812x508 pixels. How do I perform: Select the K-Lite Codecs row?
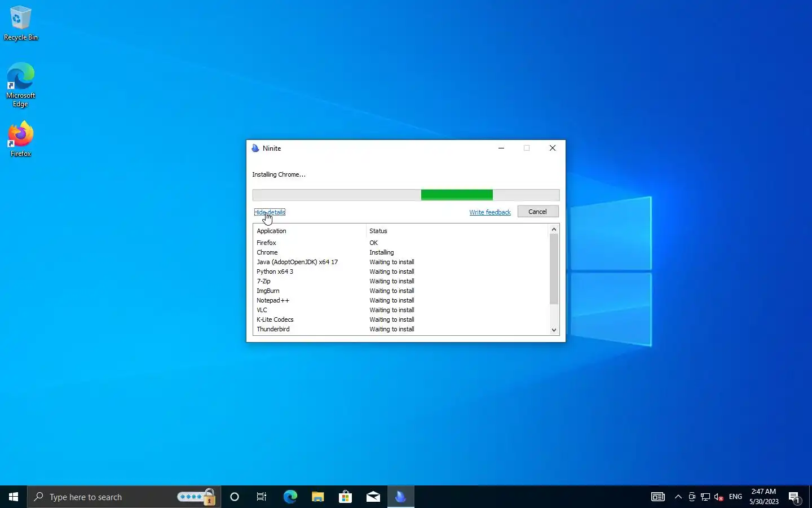[401, 319]
